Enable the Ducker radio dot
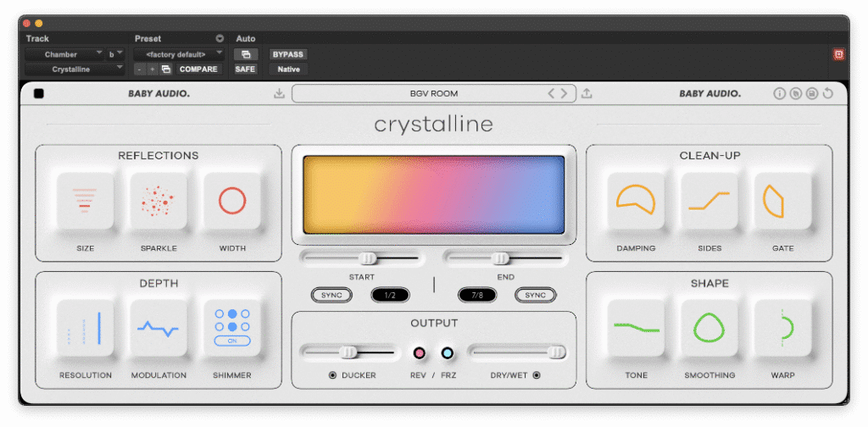 (x=332, y=375)
